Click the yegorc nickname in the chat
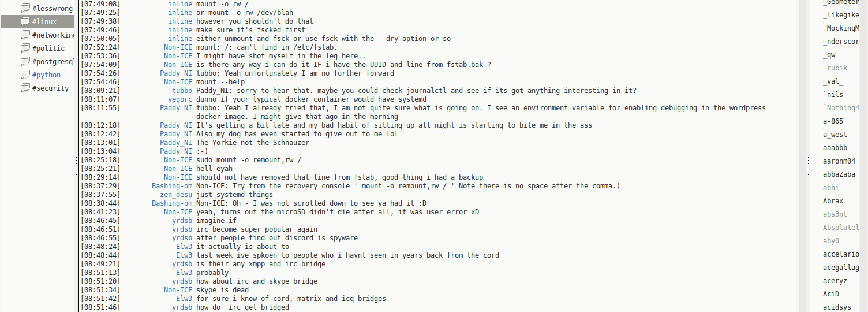Viewport: 868px width, 312px height. coord(180,99)
